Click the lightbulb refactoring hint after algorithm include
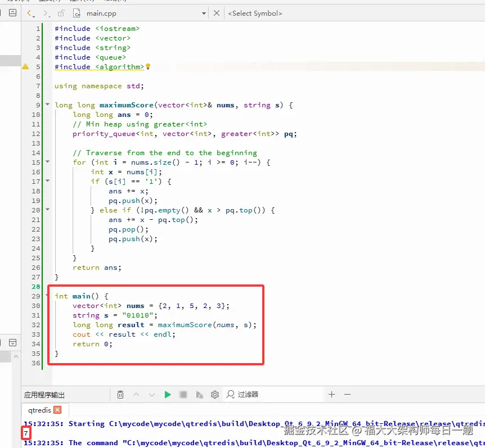This screenshot has width=485, height=448. coord(148,66)
